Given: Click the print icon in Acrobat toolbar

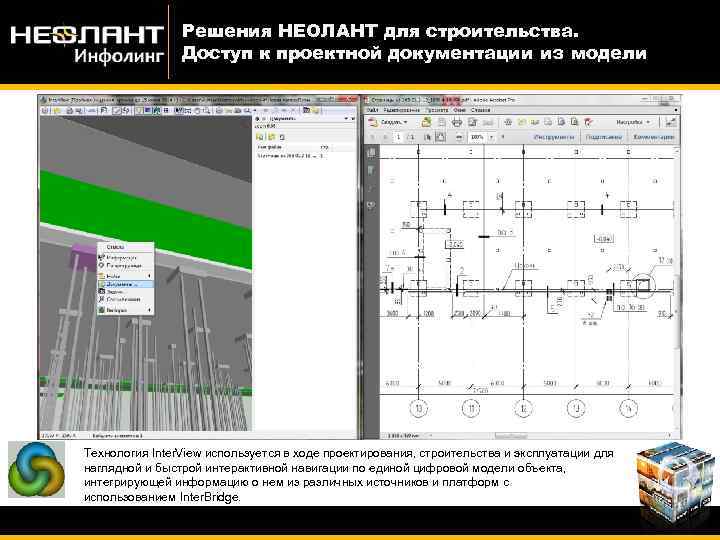Looking at the screenshot, I should [456, 122].
